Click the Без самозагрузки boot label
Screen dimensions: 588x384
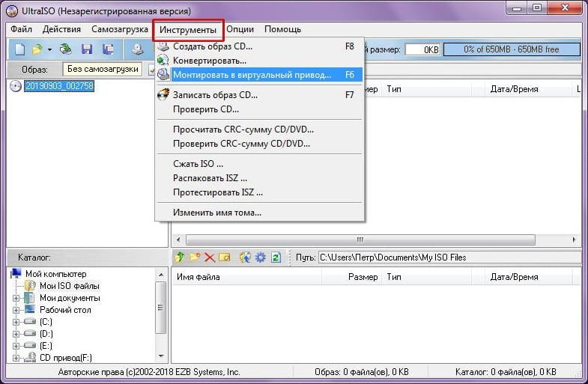click(103, 69)
